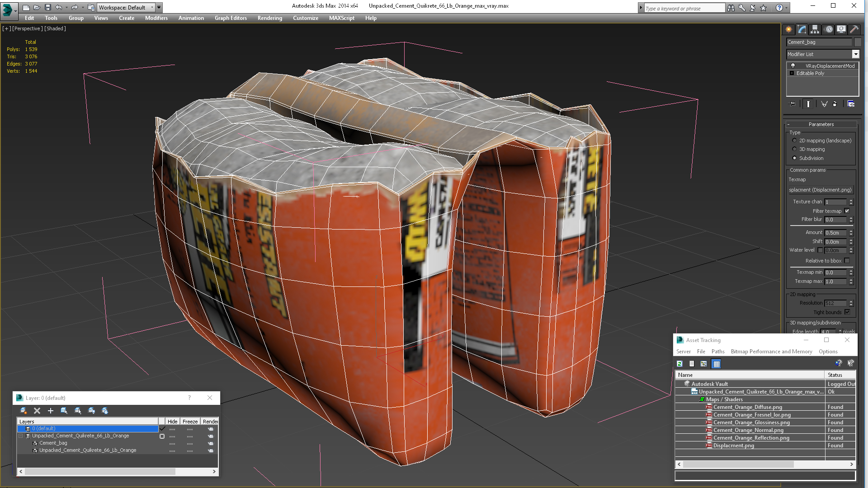Click Highlight Selected Objects' Layers icon
The width and height of the screenshot is (868, 488).
click(78, 411)
